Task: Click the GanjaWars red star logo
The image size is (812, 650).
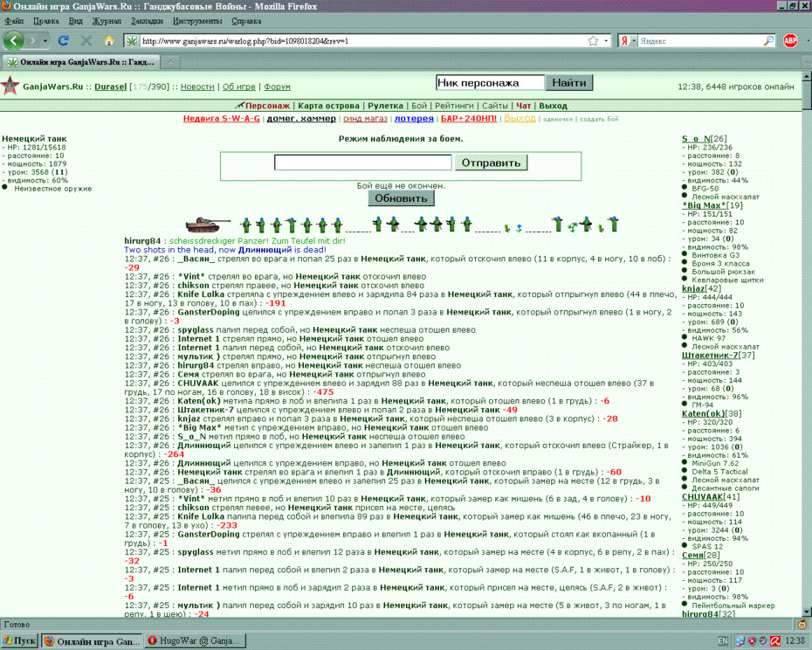Action: [10, 86]
